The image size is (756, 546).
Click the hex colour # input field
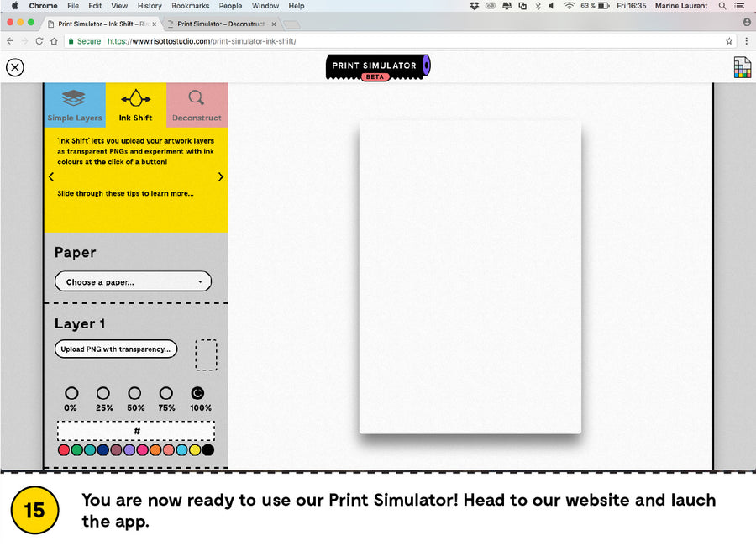pos(136,431)
